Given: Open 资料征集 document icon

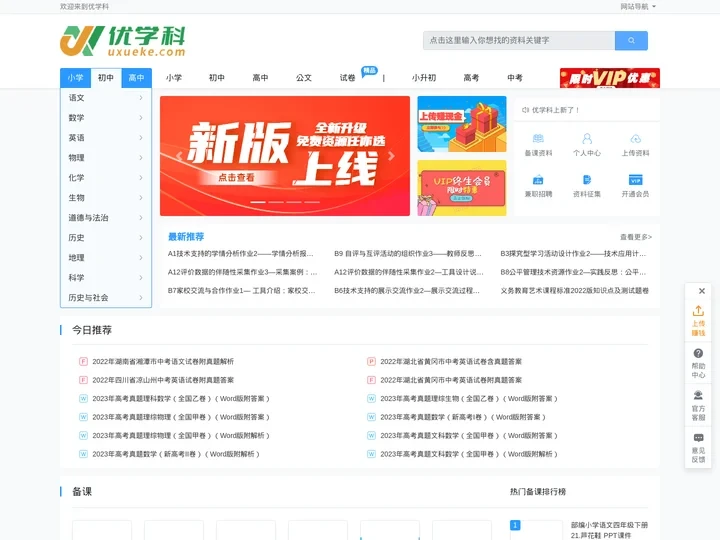Looking at the screenshot, I should [x=586, y=180].
